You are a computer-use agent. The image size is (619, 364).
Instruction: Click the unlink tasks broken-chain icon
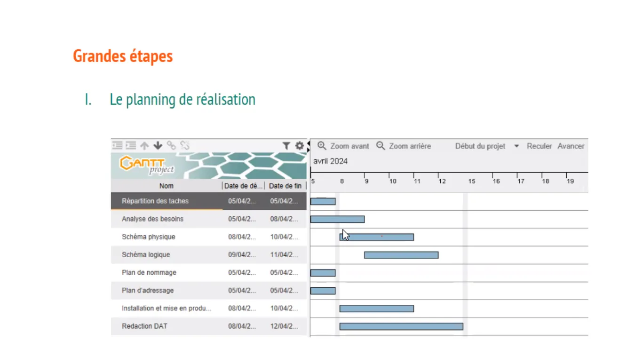coord(185,146)
